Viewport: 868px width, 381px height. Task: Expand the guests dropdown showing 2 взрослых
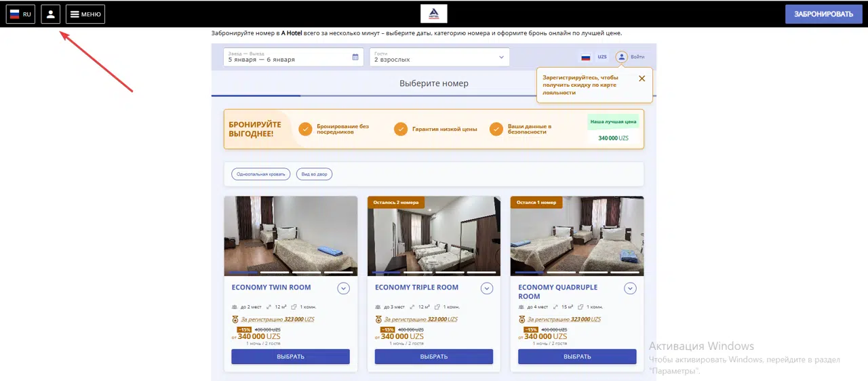tap(439, 57)
